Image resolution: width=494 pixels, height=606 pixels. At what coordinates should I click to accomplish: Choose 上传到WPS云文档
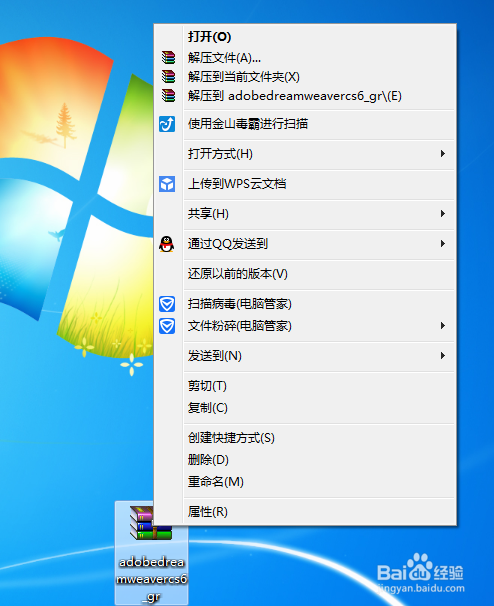[x=305, y=184]
